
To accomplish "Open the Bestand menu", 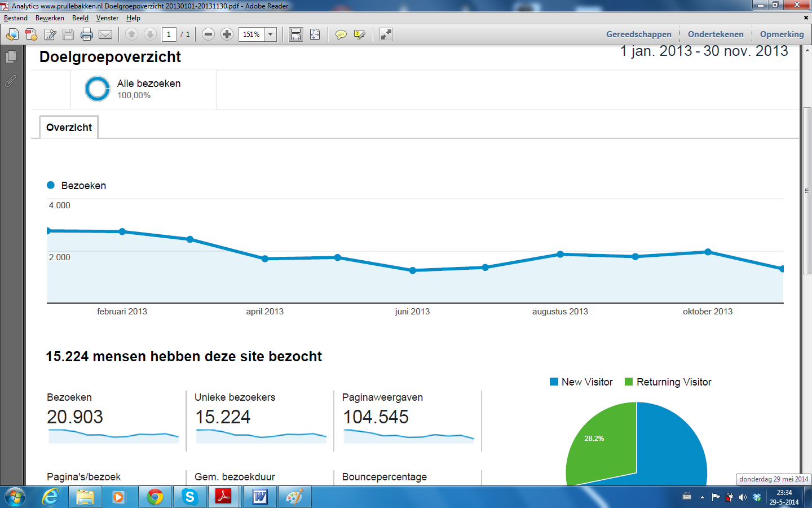I will click(16, 18).
